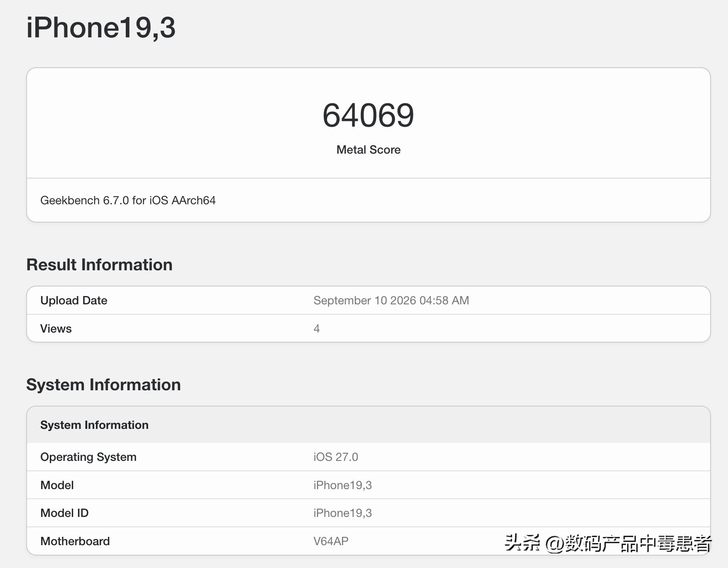728x568 pixels.
Task: Click the System Information table header row
Action: (368, 425)
